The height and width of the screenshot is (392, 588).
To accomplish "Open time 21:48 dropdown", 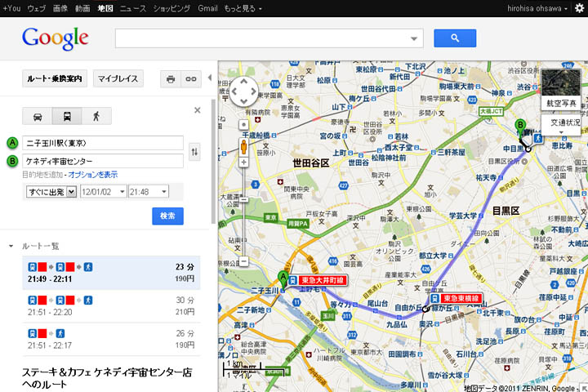I will [148, 192].
